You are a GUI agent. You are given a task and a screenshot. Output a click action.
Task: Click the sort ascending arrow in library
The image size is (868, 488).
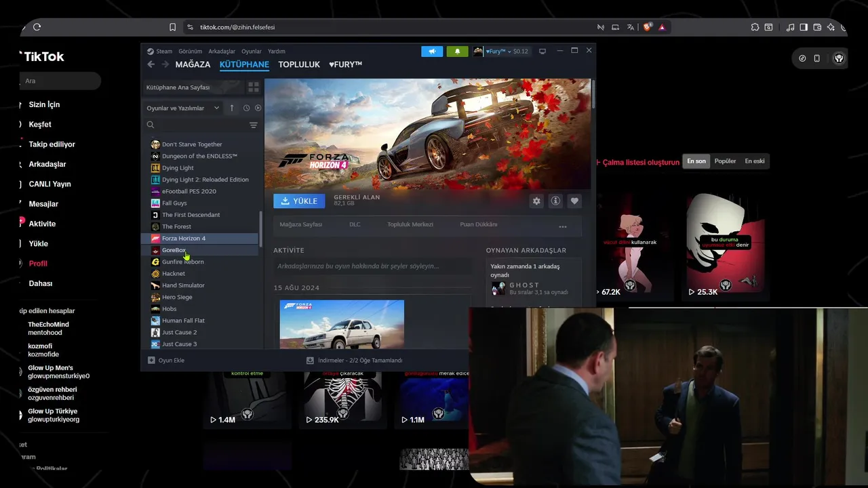[x=231, y=108]
